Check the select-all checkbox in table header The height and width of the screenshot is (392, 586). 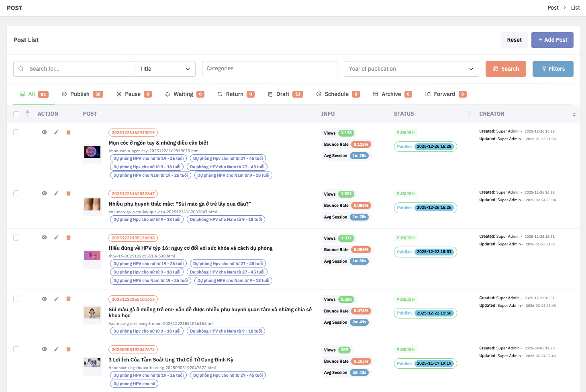coord(16,114)
